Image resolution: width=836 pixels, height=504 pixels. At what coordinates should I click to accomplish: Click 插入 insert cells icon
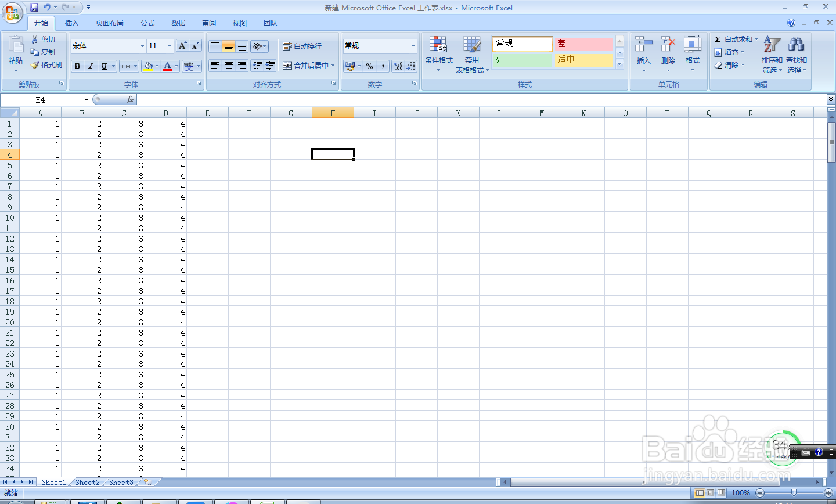(x=643, y=45)
